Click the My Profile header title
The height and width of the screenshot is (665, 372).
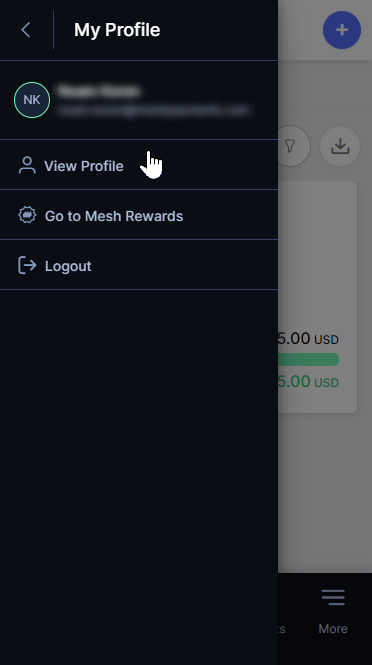pyautogui.click(x=117, y=30)
